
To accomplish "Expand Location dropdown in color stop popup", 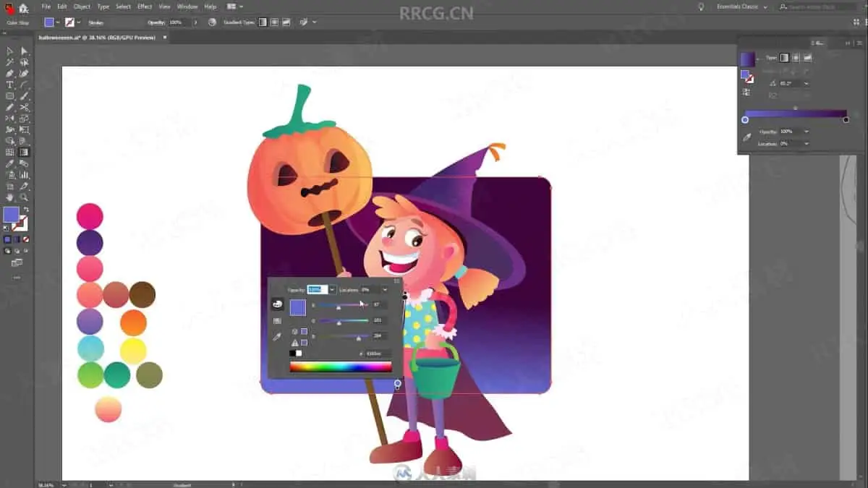I will point(384,289).
